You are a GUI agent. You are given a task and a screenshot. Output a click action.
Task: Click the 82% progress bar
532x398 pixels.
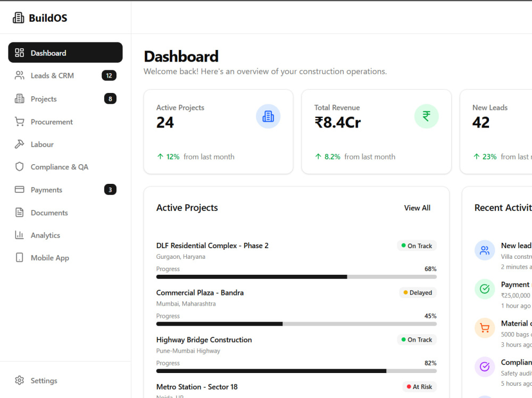click(x=296, y=371)
